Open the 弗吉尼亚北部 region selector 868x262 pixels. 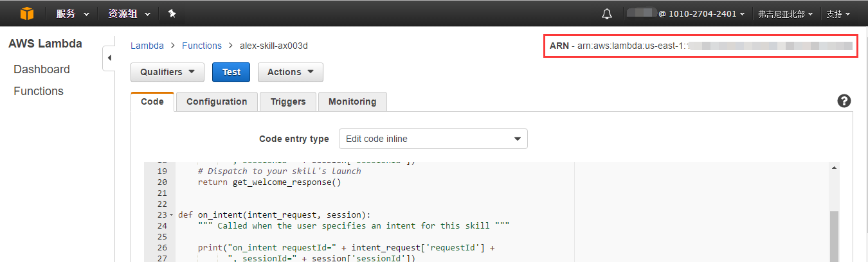pos(785,13)
